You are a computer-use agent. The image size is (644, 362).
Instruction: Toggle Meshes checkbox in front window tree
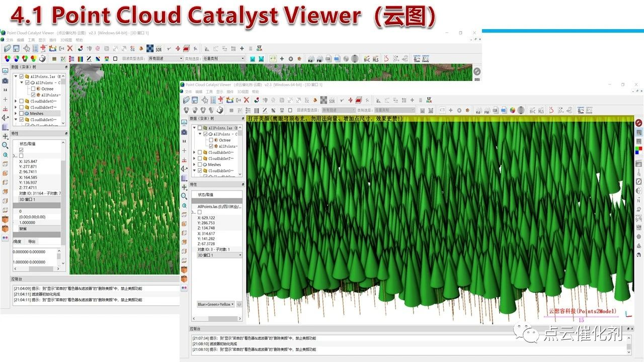(x=200, y=164)
